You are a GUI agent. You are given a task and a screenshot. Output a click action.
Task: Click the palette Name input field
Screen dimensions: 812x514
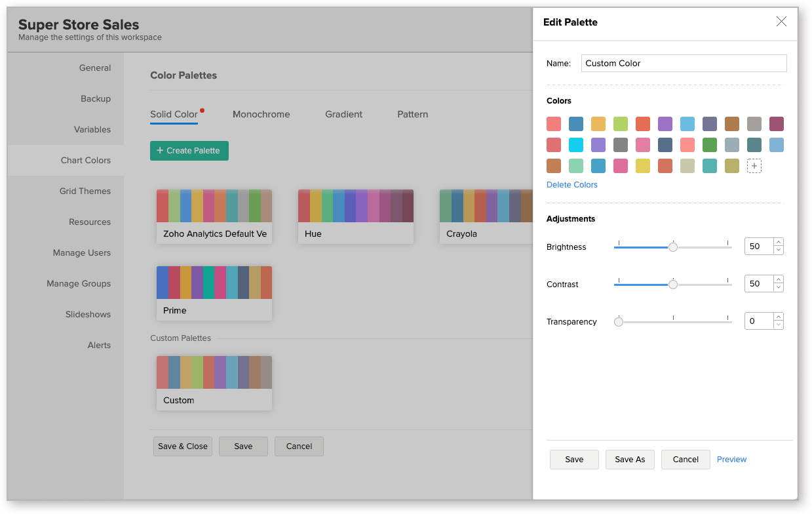point(684,63)
